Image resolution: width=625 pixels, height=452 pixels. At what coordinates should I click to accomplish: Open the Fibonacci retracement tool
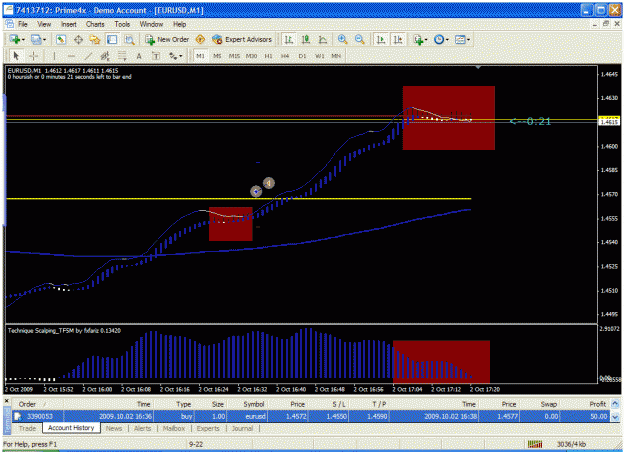pyautogui.click(x=122, y=56)
